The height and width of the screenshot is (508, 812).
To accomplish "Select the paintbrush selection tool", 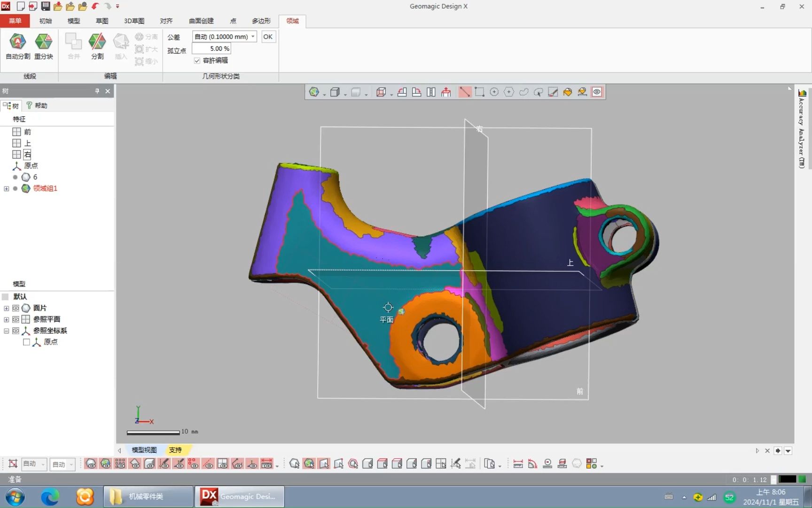I will pyautogui.click(x=553, y=92).
